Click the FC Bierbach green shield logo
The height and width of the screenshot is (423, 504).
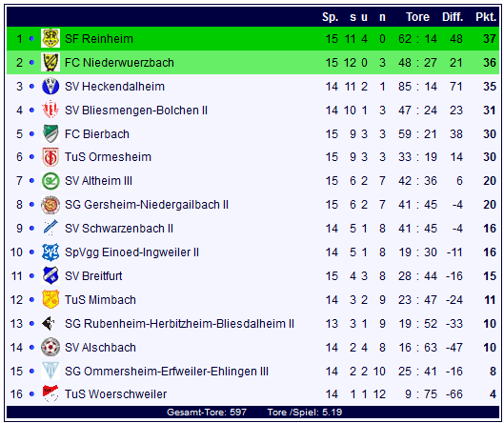tap(50, 133)
